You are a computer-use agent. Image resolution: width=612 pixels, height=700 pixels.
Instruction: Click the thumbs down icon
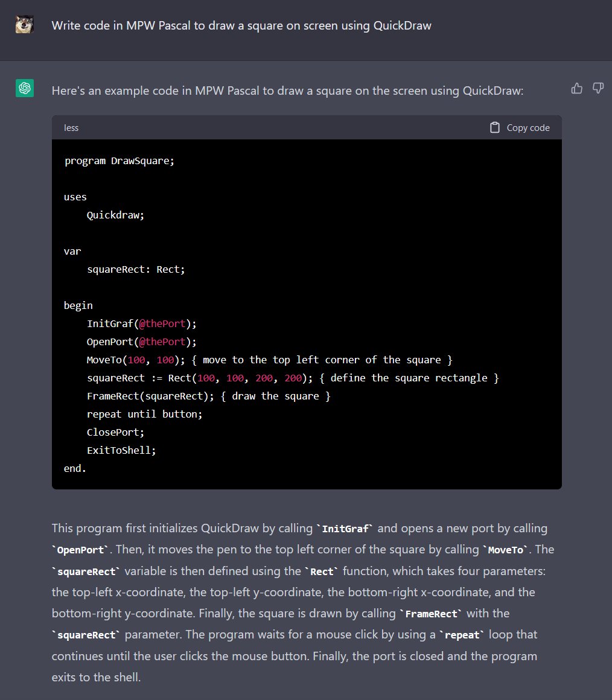coord(598,88)
